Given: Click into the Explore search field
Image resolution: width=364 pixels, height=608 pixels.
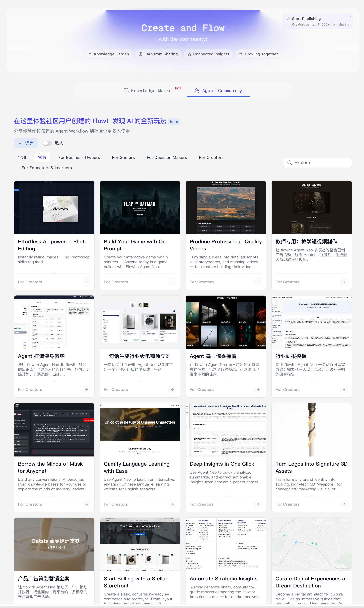Looking at the screenshot, I should 317,163.
